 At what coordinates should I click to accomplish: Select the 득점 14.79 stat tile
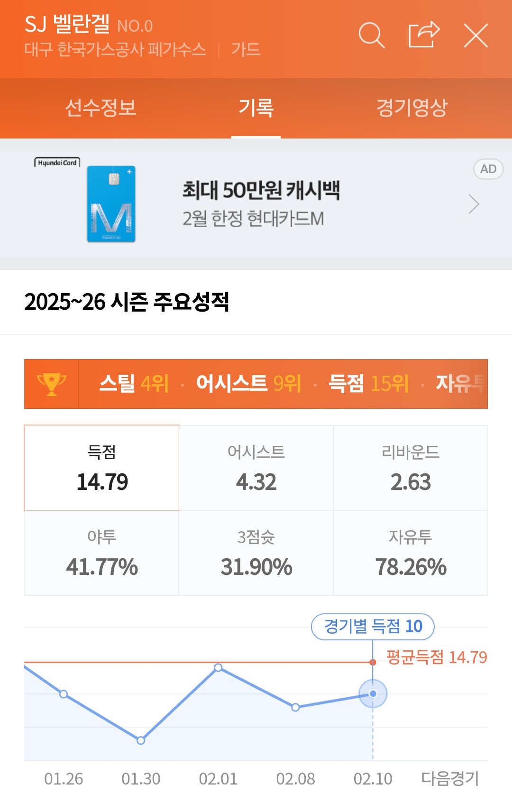(102, 468)
